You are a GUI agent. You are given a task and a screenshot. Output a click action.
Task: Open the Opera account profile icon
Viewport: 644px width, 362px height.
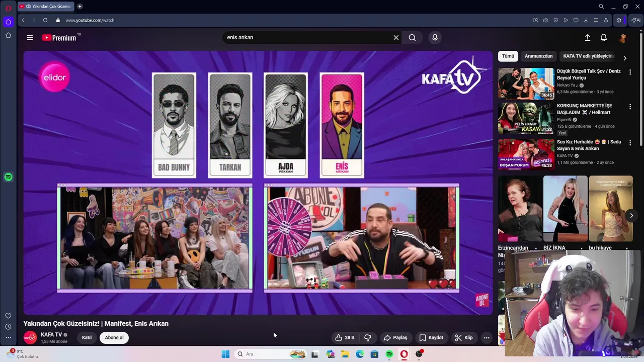coord(606,20)
